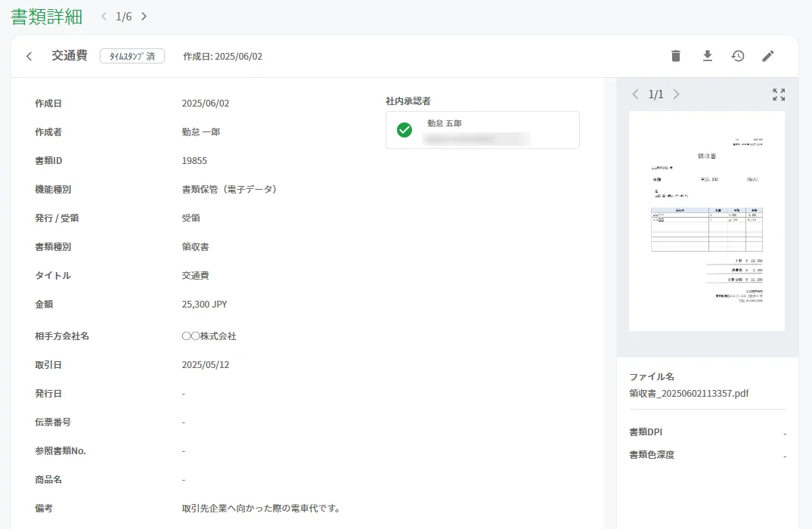Viewport: 812px width, 529px height.
Task: Click the counterparty name ○○株式会社
Action: point(209,336)
